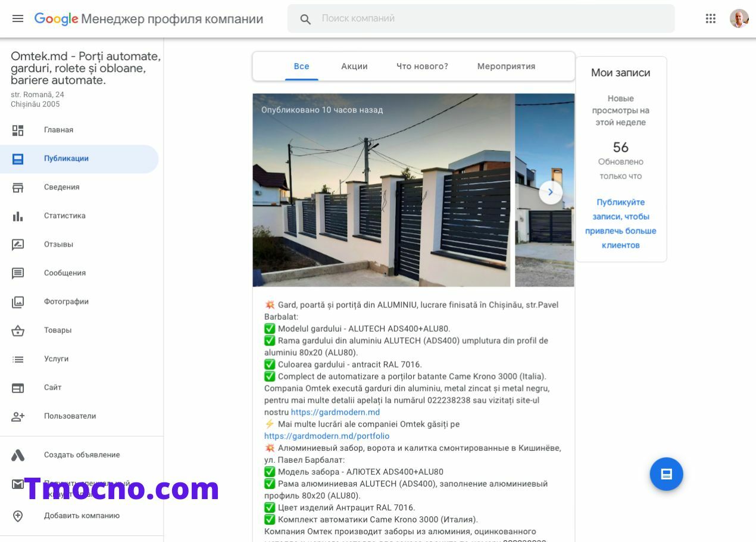
Task: Click the Добавить компанию location pin icon
Action: point(18,516)
